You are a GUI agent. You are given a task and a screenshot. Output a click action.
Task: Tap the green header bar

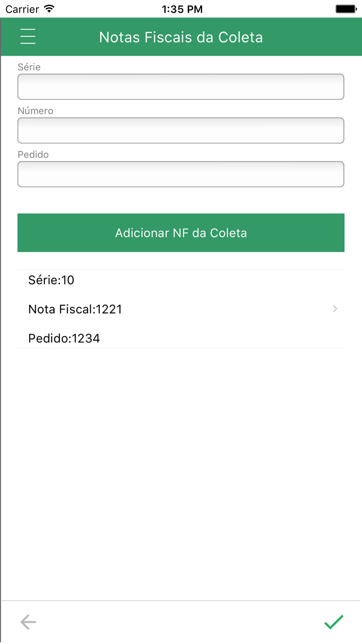(x=181, y=37)
